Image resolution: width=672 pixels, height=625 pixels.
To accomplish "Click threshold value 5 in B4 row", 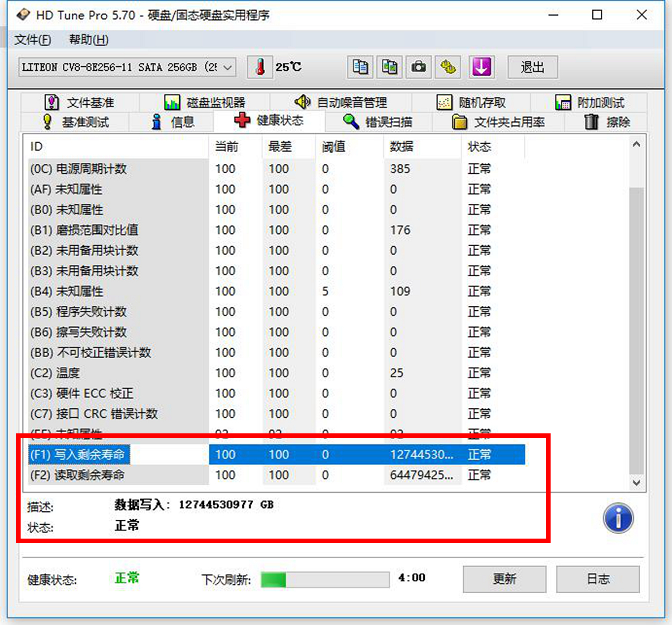I will (325, 291).
